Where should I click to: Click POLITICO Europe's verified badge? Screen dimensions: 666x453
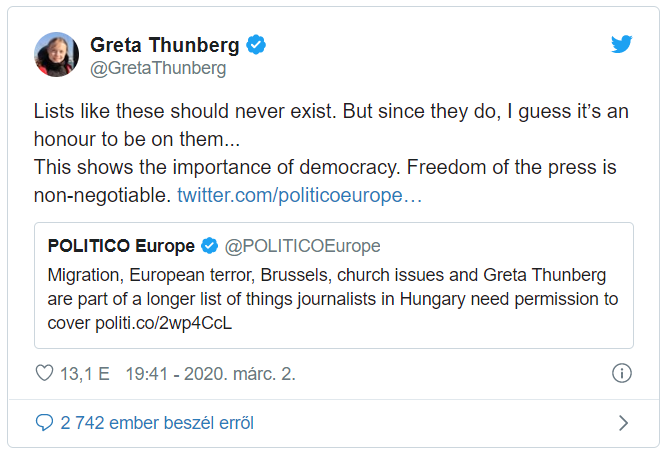pos(210,246)
